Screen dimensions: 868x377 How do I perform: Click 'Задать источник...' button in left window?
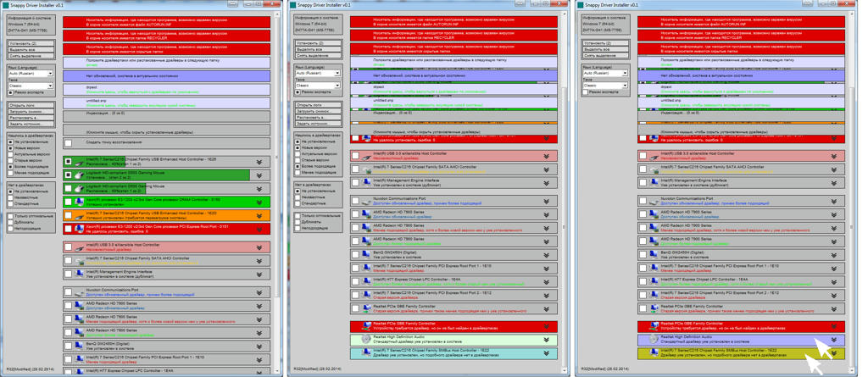pyautogui.click(x=31, y=125)
